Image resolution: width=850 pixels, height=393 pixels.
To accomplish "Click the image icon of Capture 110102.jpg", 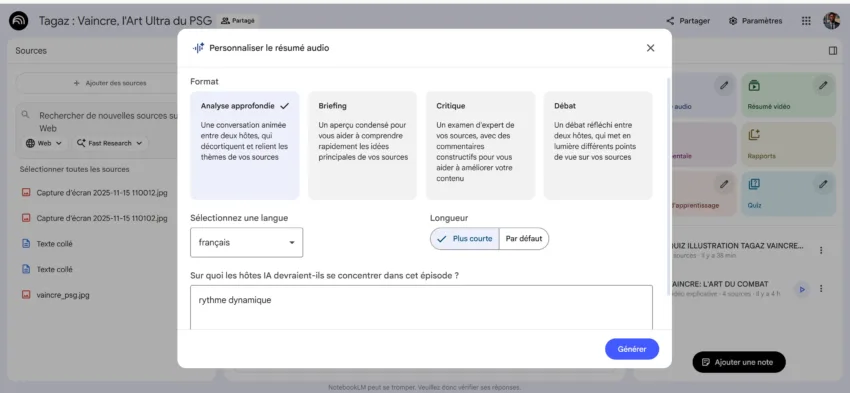I will click(x=25, y=218).
